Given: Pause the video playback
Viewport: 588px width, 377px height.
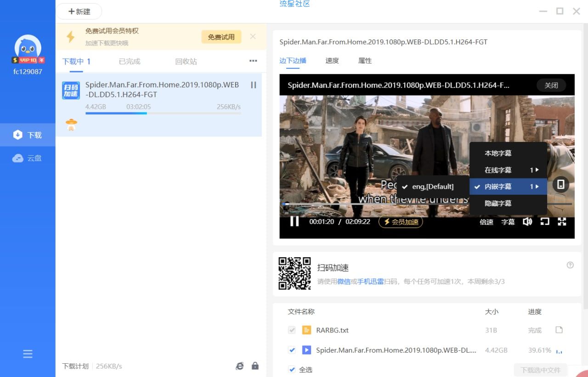Looking at the screenshot, I should 294,221.
